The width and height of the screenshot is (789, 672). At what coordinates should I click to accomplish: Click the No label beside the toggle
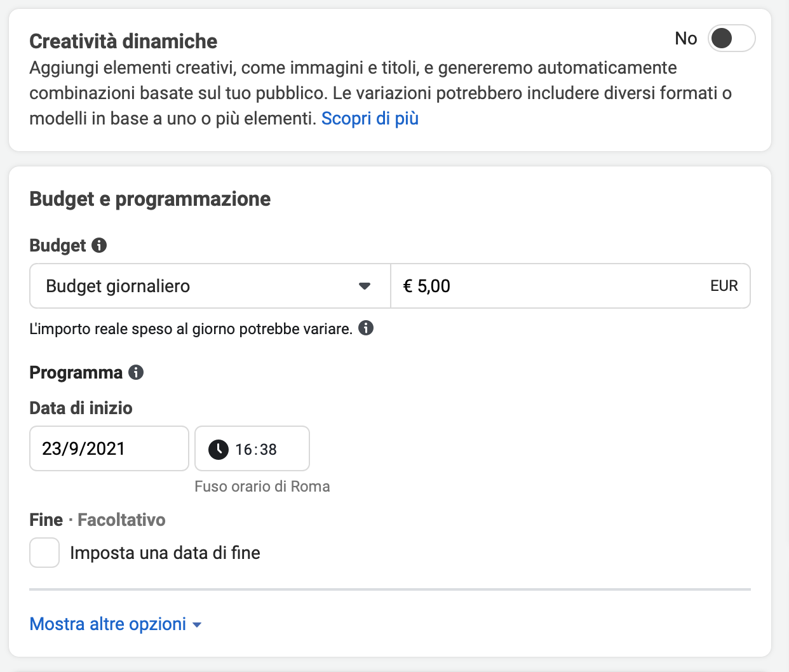(x=686, y=39)
